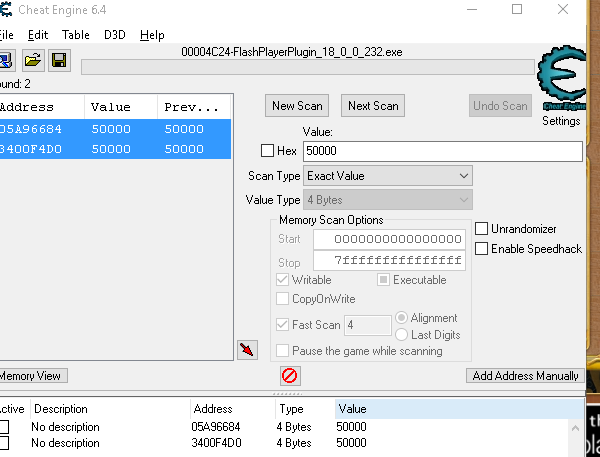Click the Address header in cheat table
Viewport: 600px width, 457px height.
click(x=233, y=409)
